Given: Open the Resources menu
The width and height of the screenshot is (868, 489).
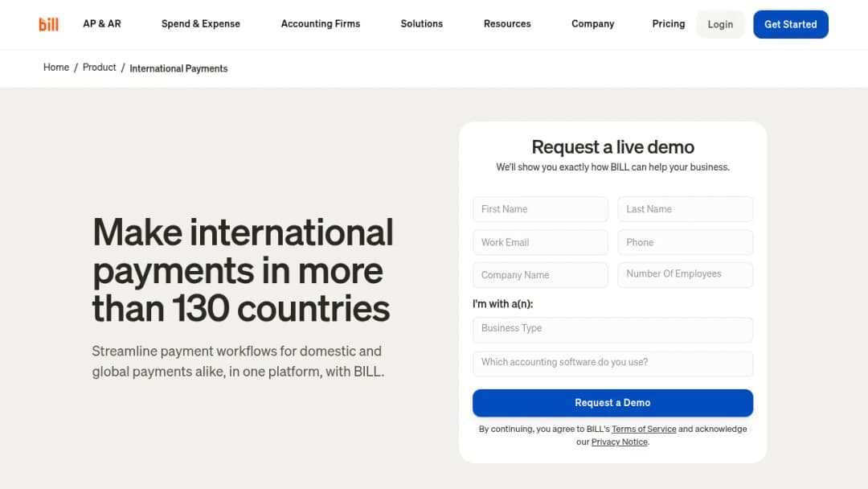Looking at the screenshot, I should point(507,24).
